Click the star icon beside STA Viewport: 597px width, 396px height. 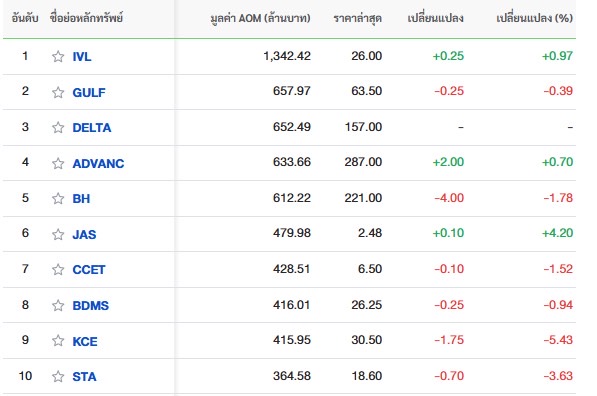coord(58,377)
